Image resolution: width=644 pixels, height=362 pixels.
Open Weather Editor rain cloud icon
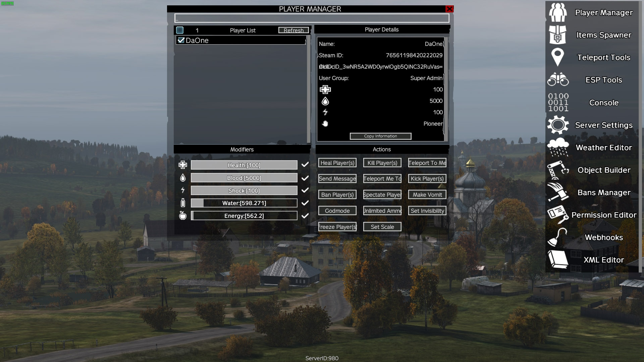(x=558, y=147)
